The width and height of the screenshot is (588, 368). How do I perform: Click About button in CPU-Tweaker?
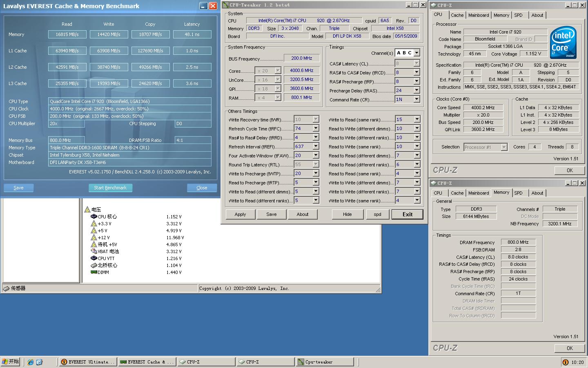[303, 214]
